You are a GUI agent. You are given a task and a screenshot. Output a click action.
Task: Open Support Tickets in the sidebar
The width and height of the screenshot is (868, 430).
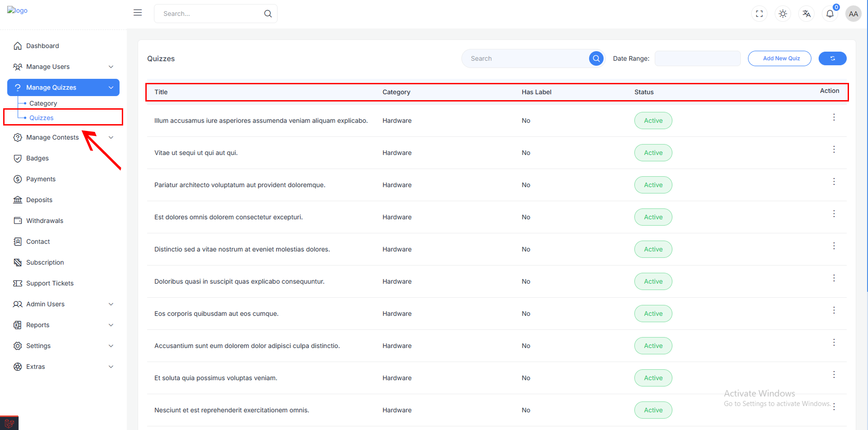(63, 283)
